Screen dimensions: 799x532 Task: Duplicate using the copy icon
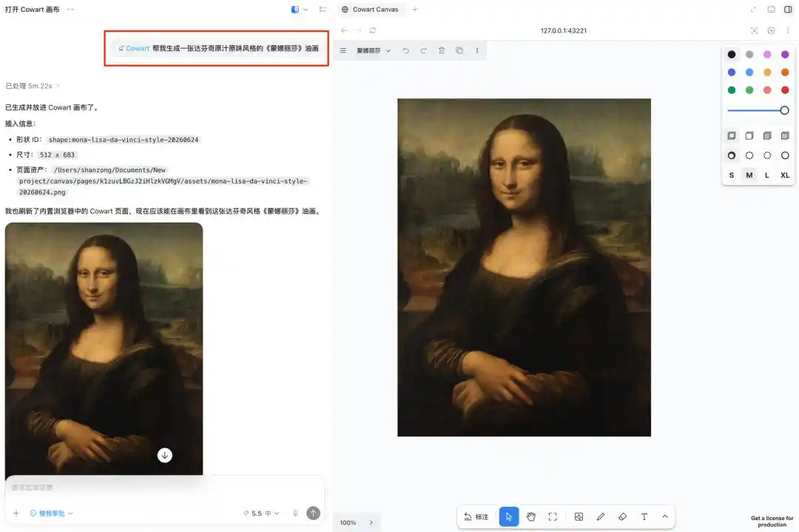(459, 50)
